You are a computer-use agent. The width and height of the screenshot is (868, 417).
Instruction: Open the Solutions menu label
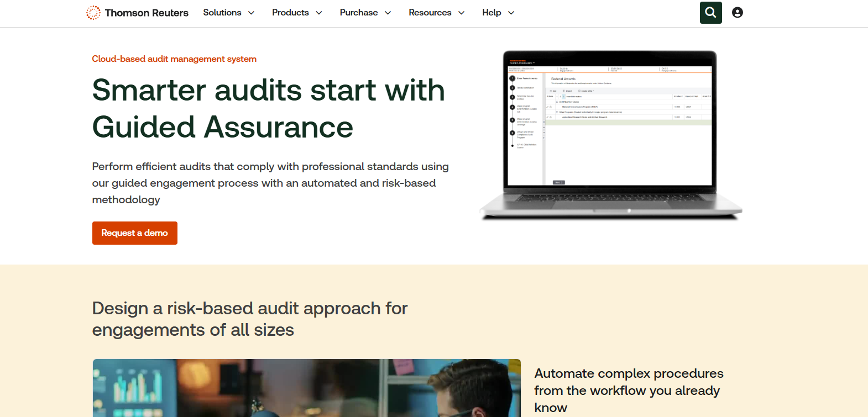coord(222,12)
